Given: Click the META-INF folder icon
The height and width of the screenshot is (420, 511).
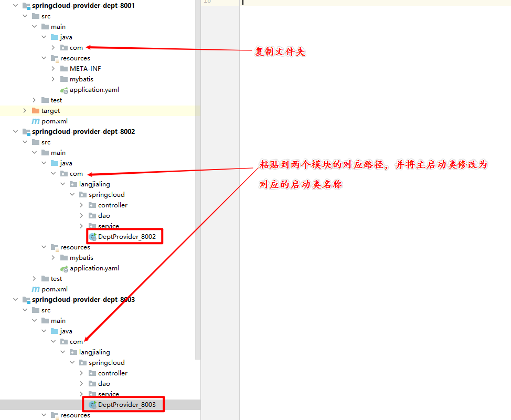Looking at the screenshot, I should pos(64,68).
